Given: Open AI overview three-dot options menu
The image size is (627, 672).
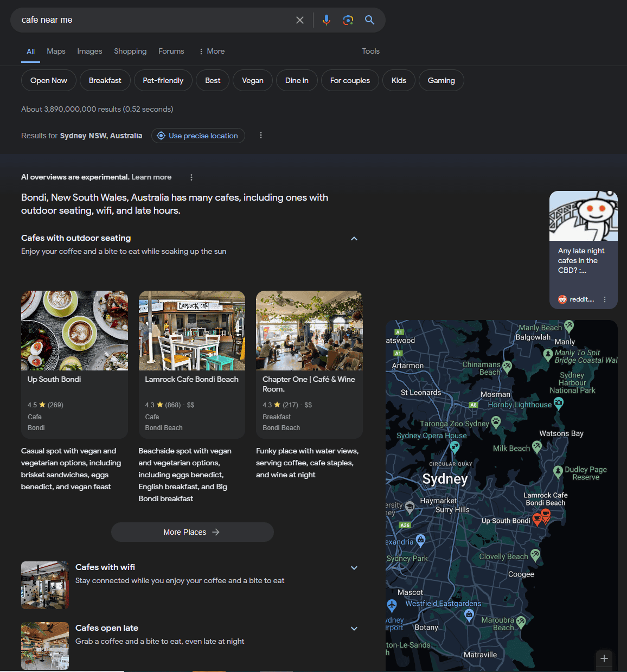Looking at the screenshot, I should (191, 177).
